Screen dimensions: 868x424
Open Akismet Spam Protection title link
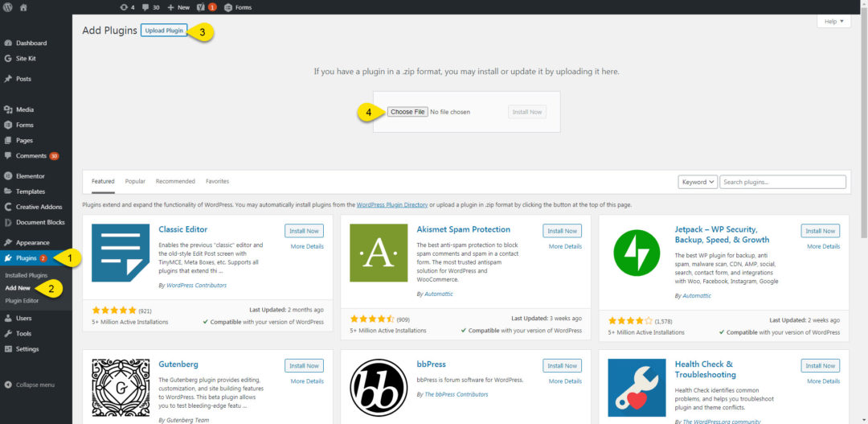click(464, 229)
